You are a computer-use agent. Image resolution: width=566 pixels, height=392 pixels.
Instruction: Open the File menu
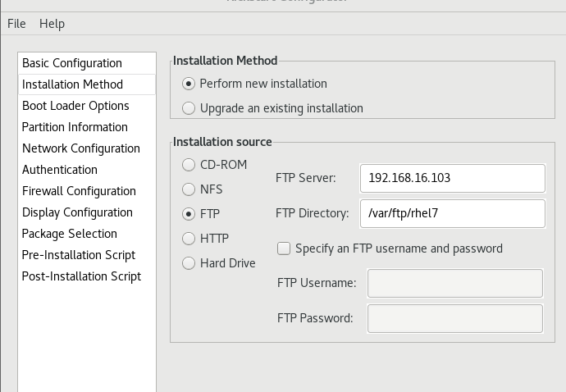16,24
